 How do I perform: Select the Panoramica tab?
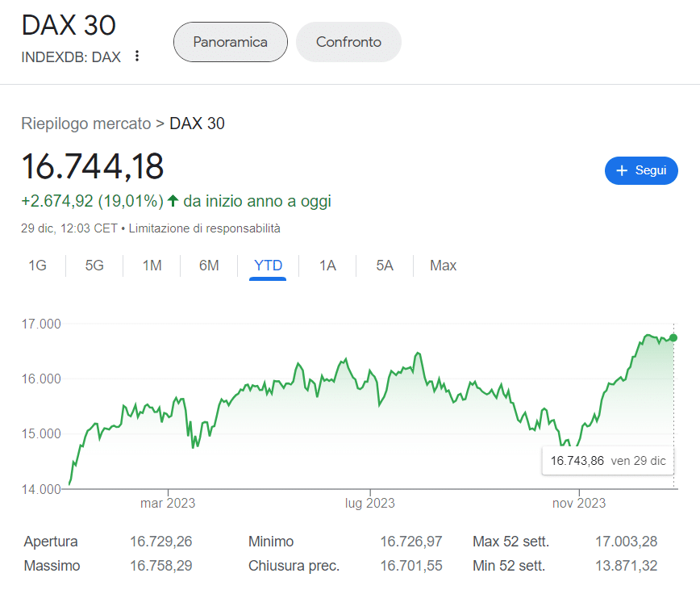coord(231,42)
